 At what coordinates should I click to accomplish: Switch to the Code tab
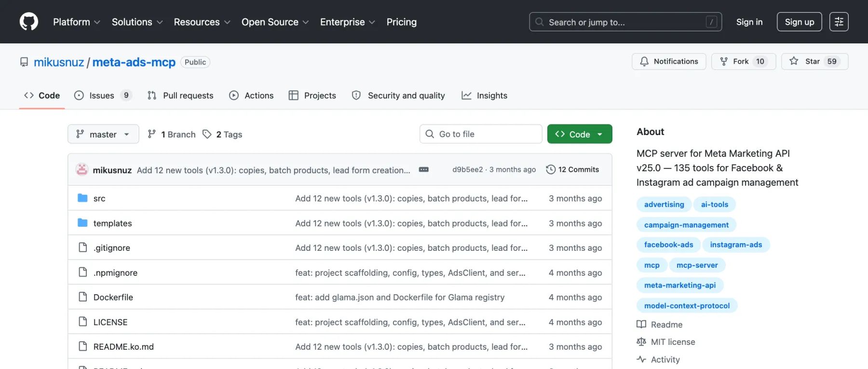point(42,96)
